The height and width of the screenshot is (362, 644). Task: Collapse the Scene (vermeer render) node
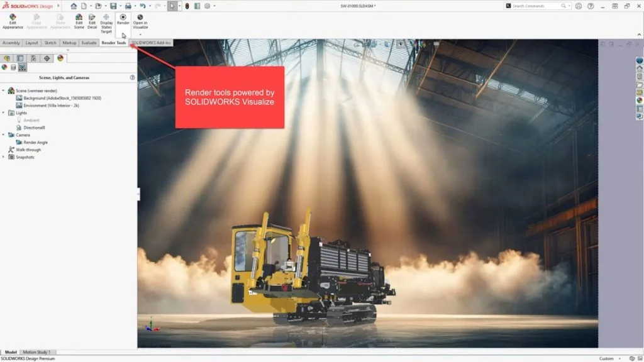3,89
